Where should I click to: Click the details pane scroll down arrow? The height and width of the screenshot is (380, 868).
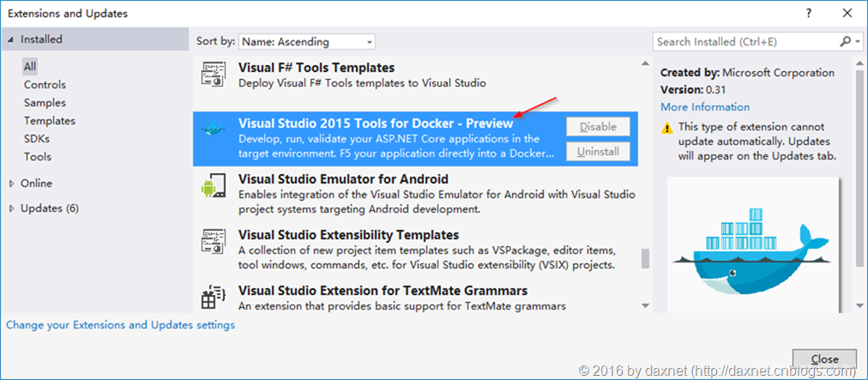[859, 305]
